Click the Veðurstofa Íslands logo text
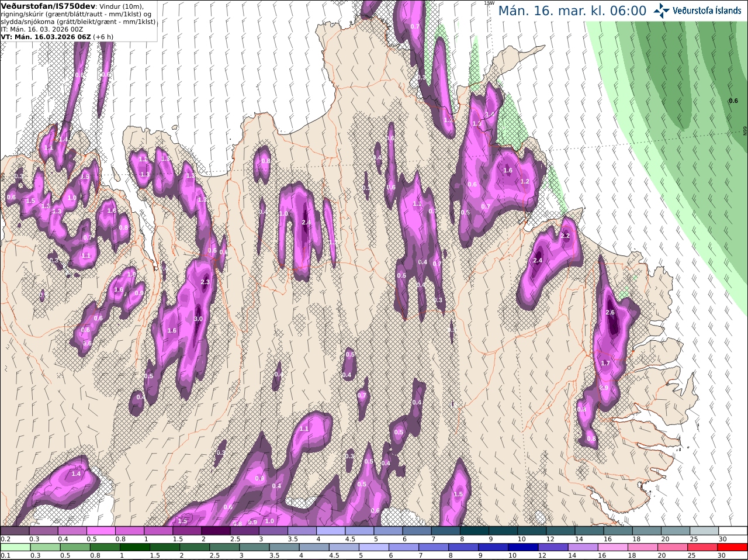748x560 pixels. click(x=707, y=11)
